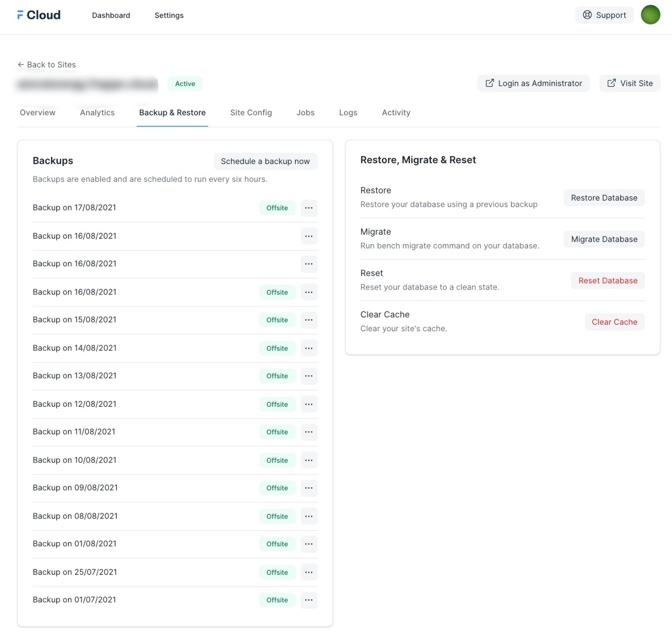This screenshot has width=672, height=638.
Task: Open the Logs tab
Action: pos(348,113)
